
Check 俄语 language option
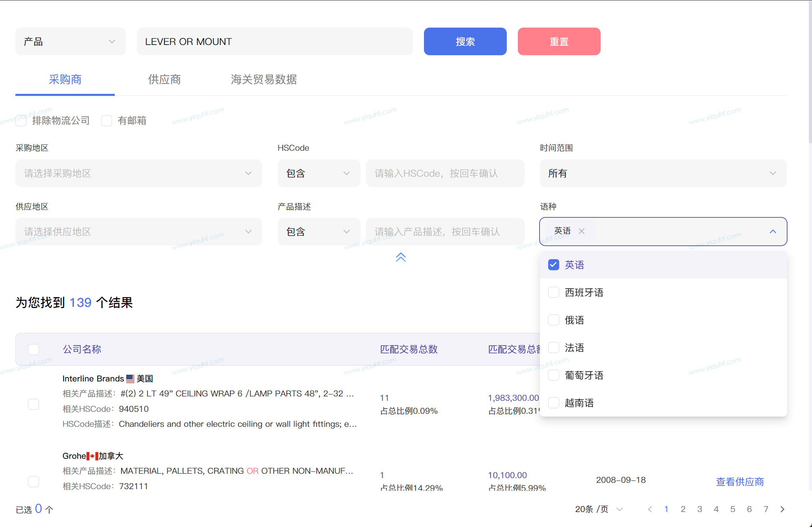pyautogui.click(x=554, y=320)
